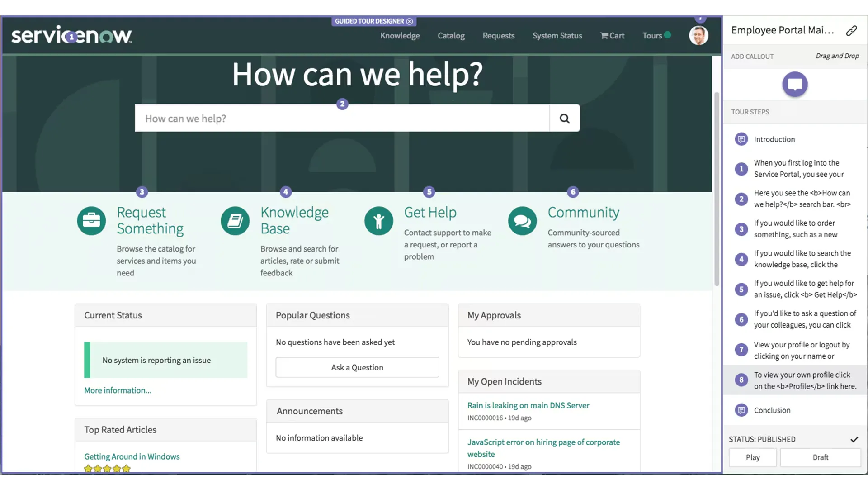This screenshot has width=868, height=489.
Task: Select the Introduction tour step
Action: 774,139
